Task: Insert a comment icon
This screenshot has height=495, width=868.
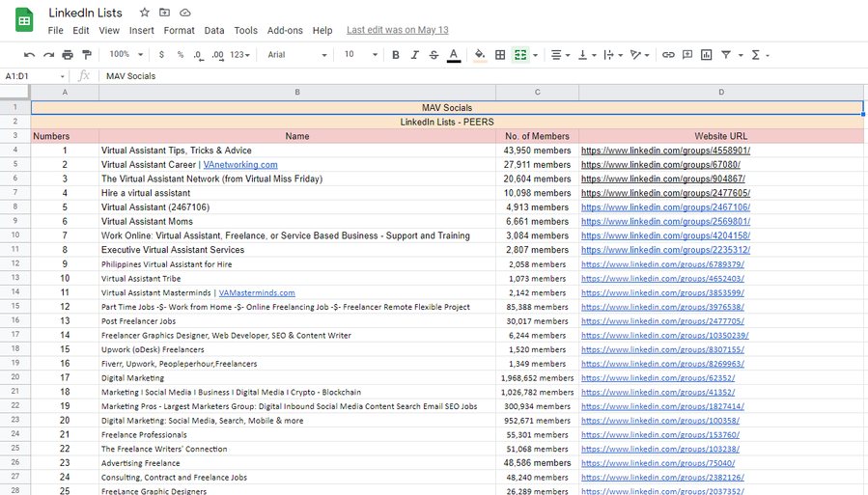Action: (x=687, y=55)
